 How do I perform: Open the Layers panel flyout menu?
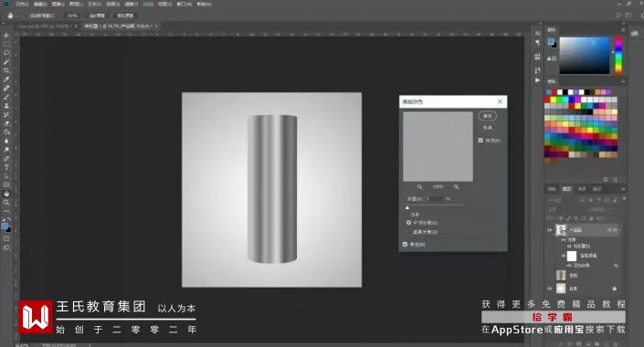coord(623,189)
